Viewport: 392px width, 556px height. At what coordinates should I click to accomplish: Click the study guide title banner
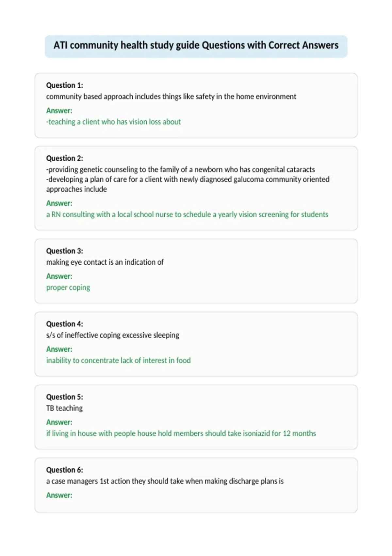(196, 46)
